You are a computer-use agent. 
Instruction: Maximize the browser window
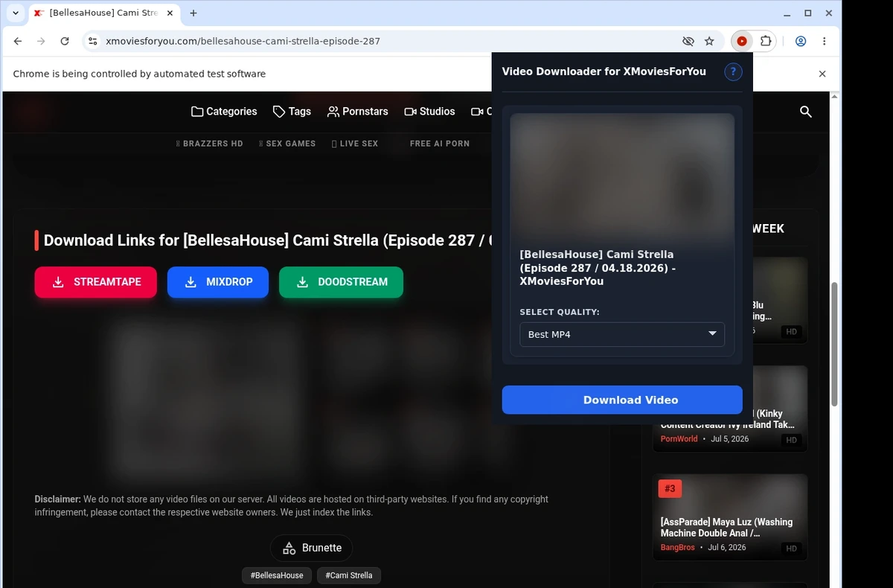[807, 13]
